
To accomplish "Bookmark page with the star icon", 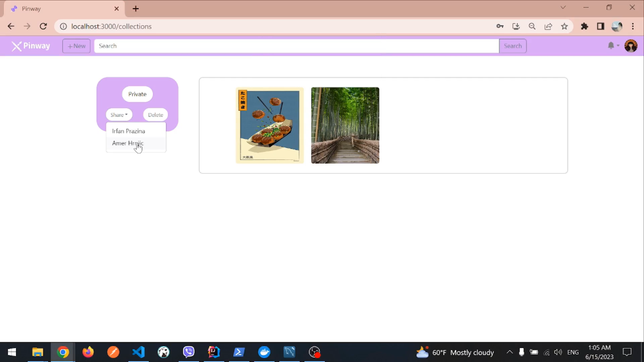I will (x=565, y=26).
